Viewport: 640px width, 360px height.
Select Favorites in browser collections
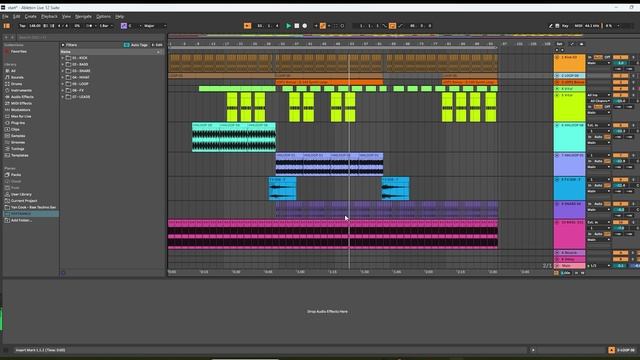(18, 52)
